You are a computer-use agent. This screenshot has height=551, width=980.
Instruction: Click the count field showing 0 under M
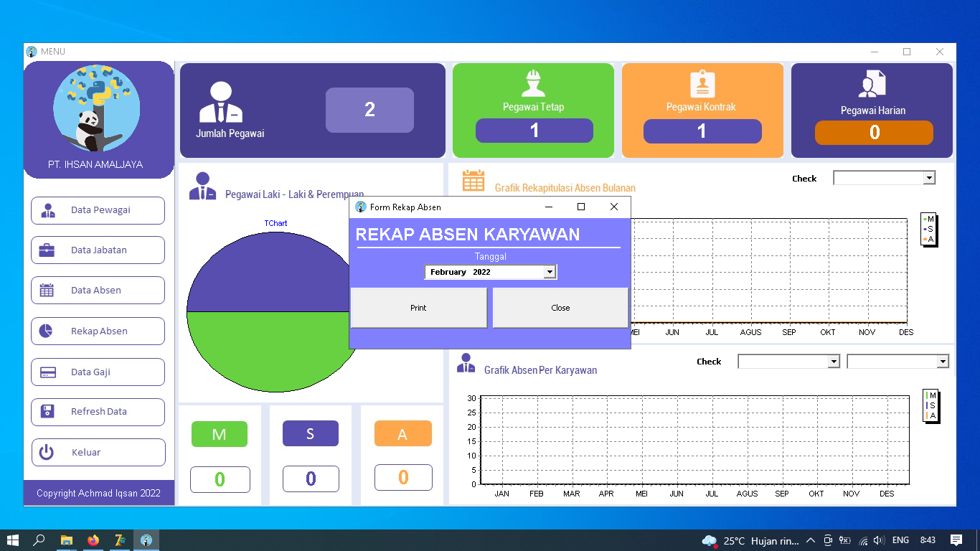(220, 479)
